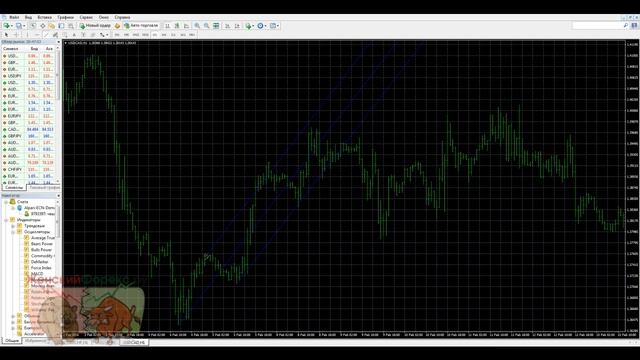The width and height of the screenshot is (640, 360).
Task: Open the Strategy Tester icon
Action: coord(71,26)
